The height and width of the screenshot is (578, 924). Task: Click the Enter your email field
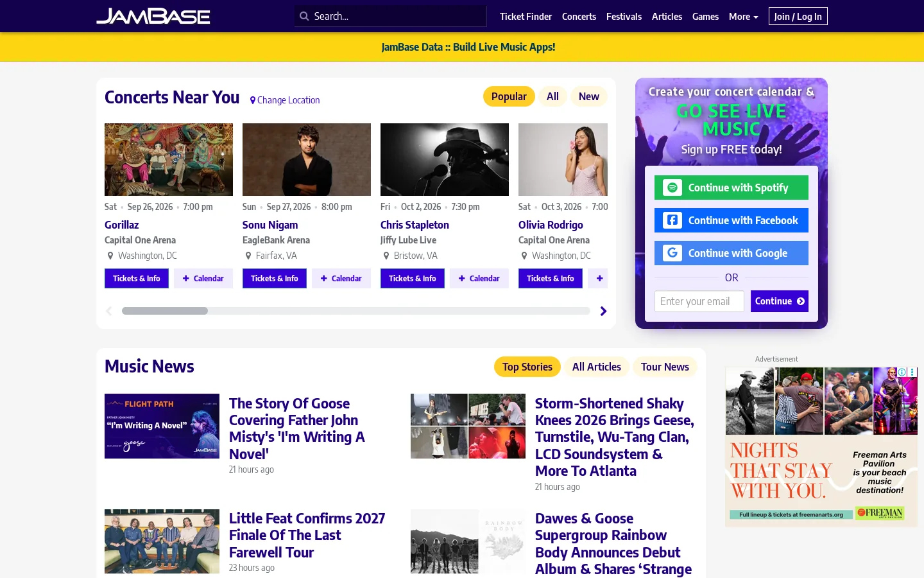pos(699,301)
